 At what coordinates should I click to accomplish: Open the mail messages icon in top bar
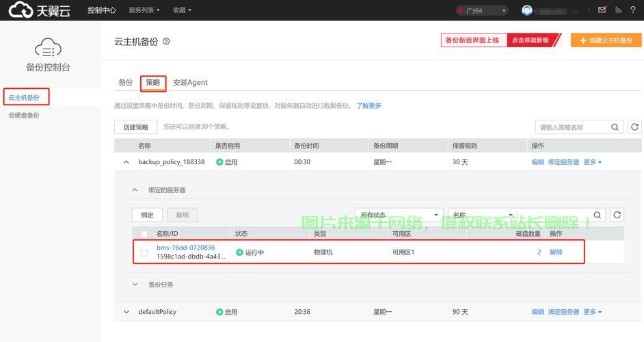[x=602, y=10]
